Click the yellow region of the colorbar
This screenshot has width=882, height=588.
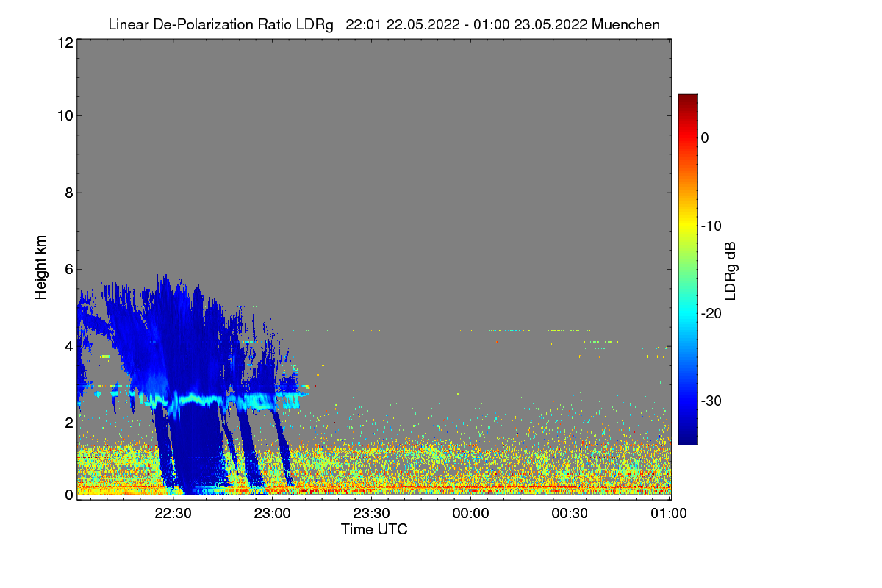(x=687, y=226)
